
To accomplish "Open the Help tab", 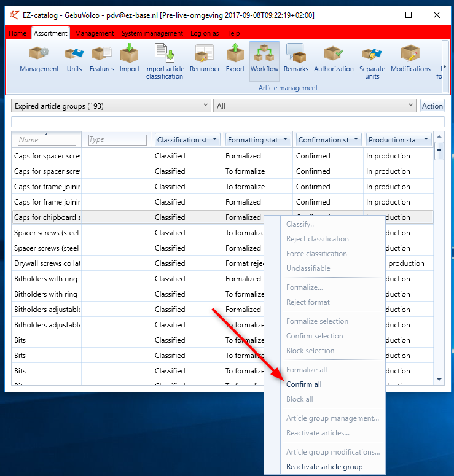I will tap(233, 33).
